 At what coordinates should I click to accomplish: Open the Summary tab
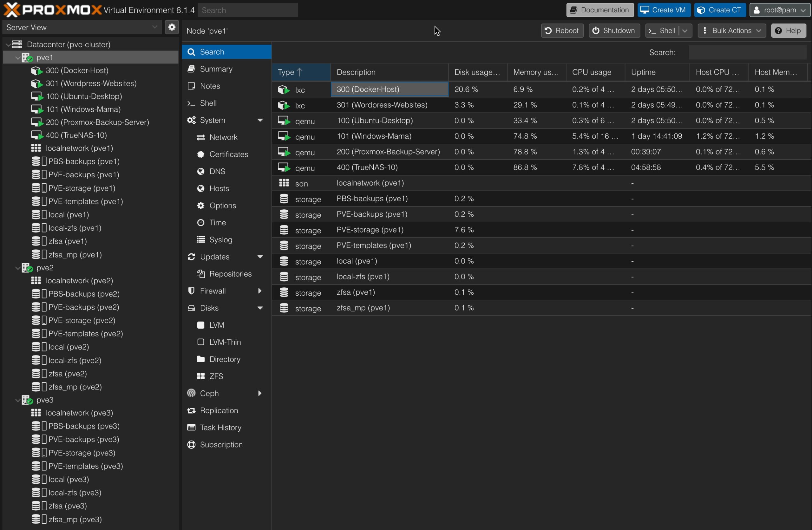(x=216, y=69)
